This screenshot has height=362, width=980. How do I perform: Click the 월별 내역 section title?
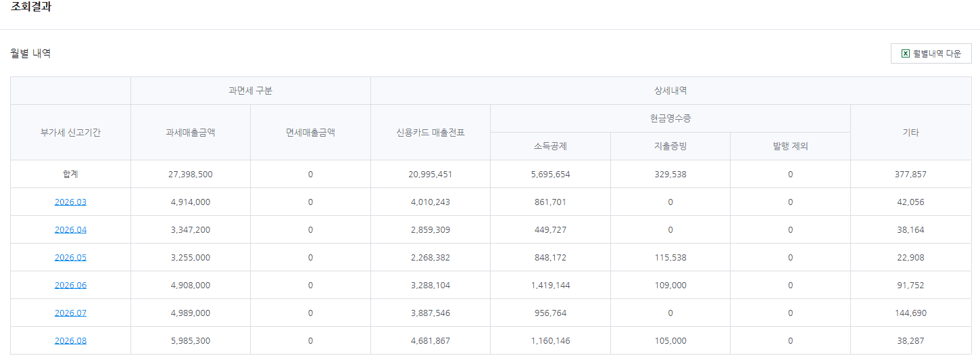coord(30,53)
